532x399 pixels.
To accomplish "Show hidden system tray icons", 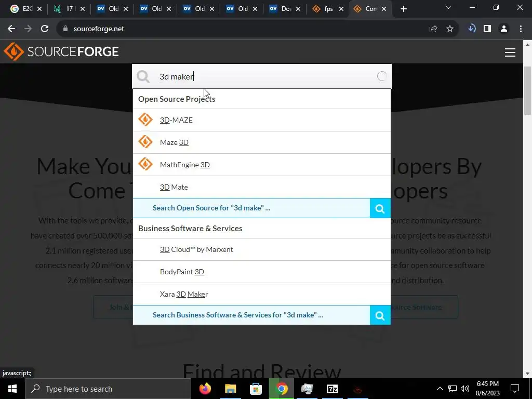I will pos(440,389).
